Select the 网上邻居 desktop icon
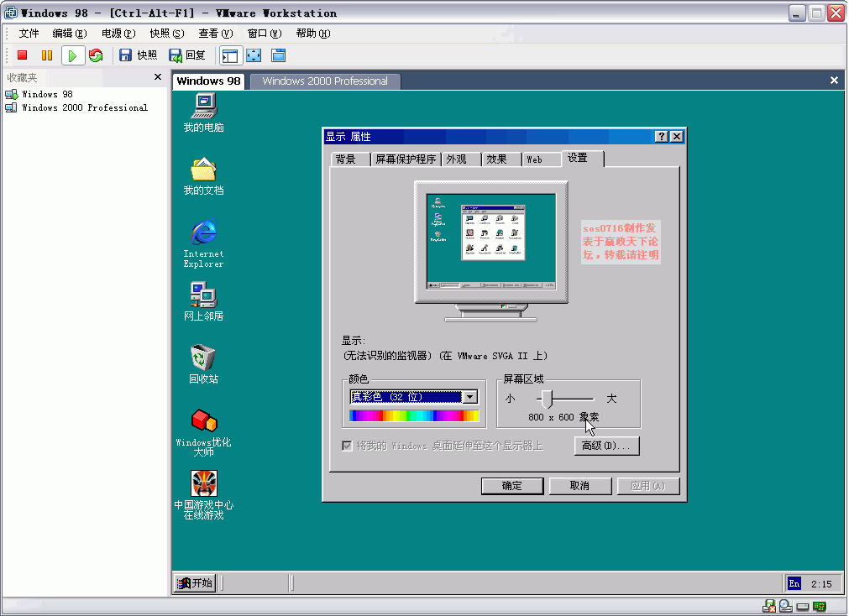The image size is (849, 616). pos(203,301)
